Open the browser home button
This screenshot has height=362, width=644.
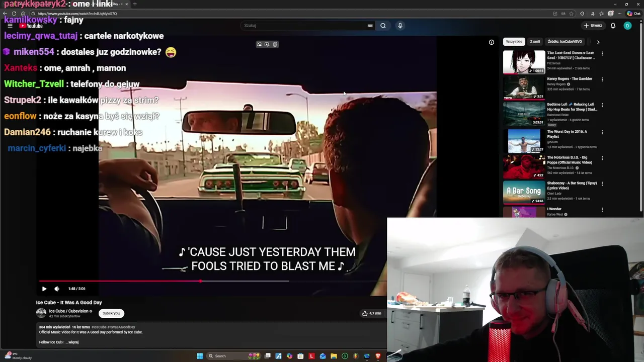coord(23,14)
